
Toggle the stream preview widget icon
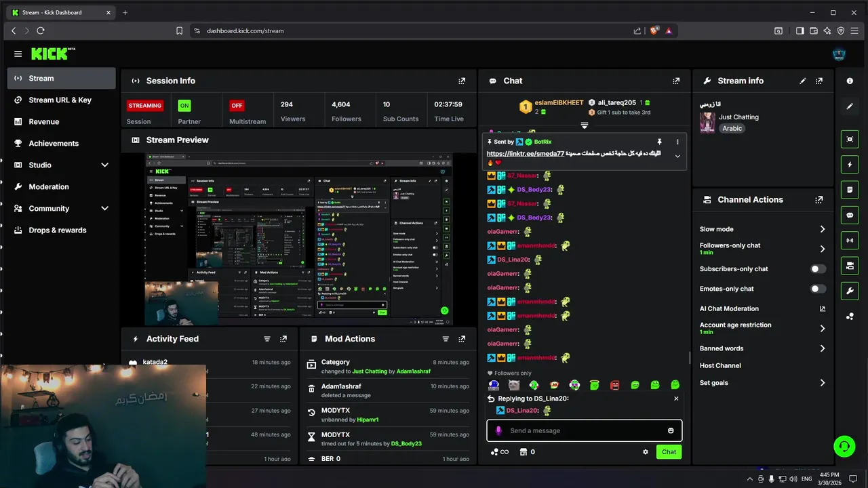pyautogui.click(x=850, y=139)
